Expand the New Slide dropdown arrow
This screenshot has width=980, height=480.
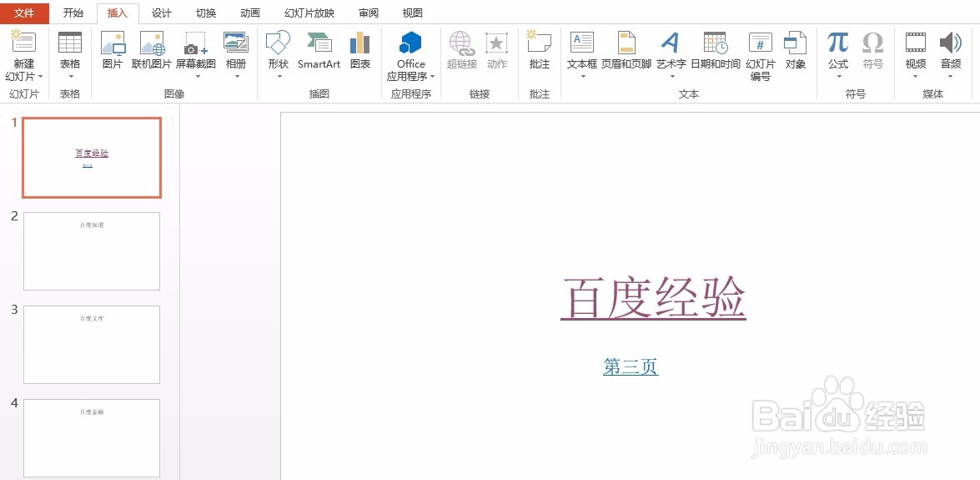coord(40,77)
